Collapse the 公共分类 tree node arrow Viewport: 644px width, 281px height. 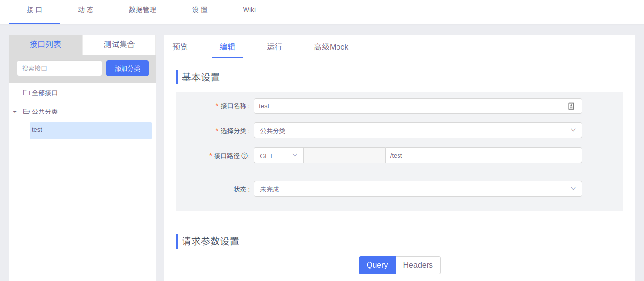15,112
